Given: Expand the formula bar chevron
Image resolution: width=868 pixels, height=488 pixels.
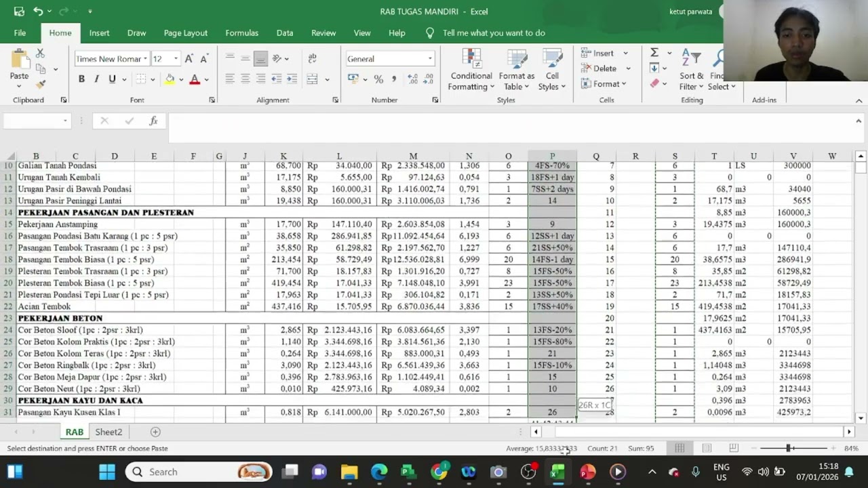Looking at the screenshot, I should click(859, 121).
